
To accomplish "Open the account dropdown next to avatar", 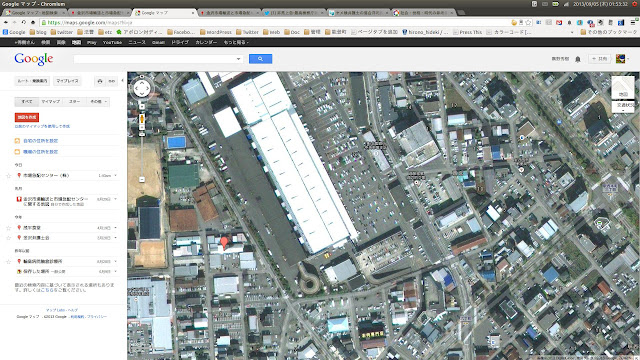I will coord(628,59).
